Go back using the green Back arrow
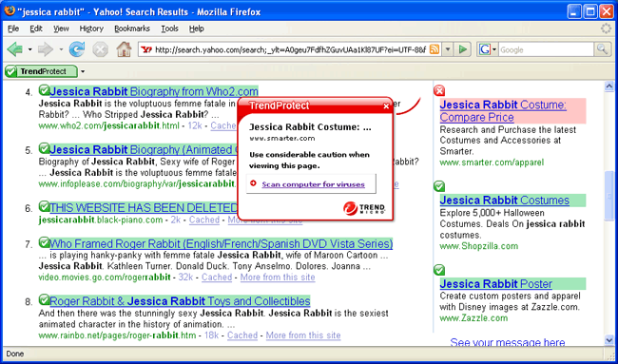This screenshot has height=364, width=618. click(15, 49)
